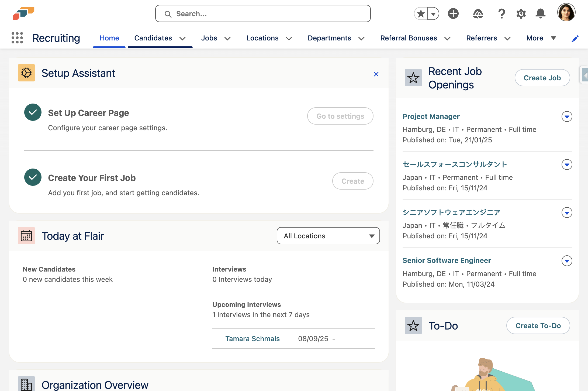The height and width of the screenshot is (391, 588).
Task: Open the App Launcher grid icon
Action: (17, 38)
